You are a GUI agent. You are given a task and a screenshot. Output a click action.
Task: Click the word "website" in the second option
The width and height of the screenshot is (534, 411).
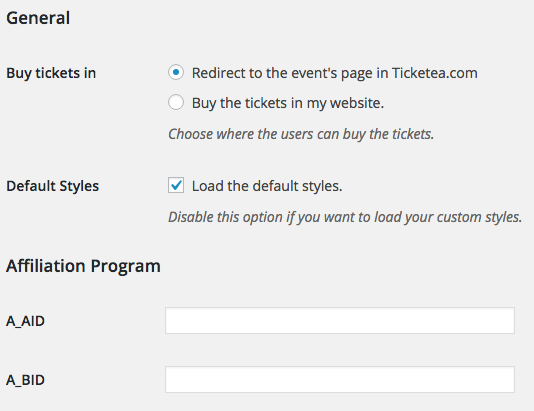(x=357, y=103)
